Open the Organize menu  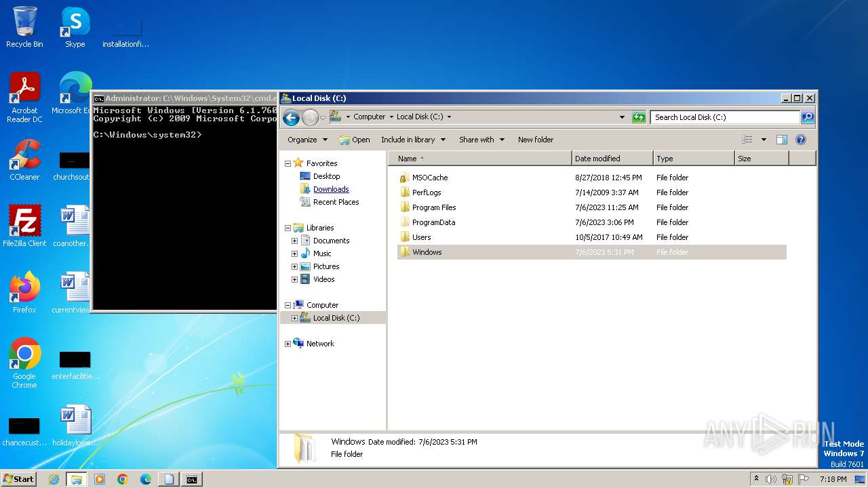(x=307, y=140)
